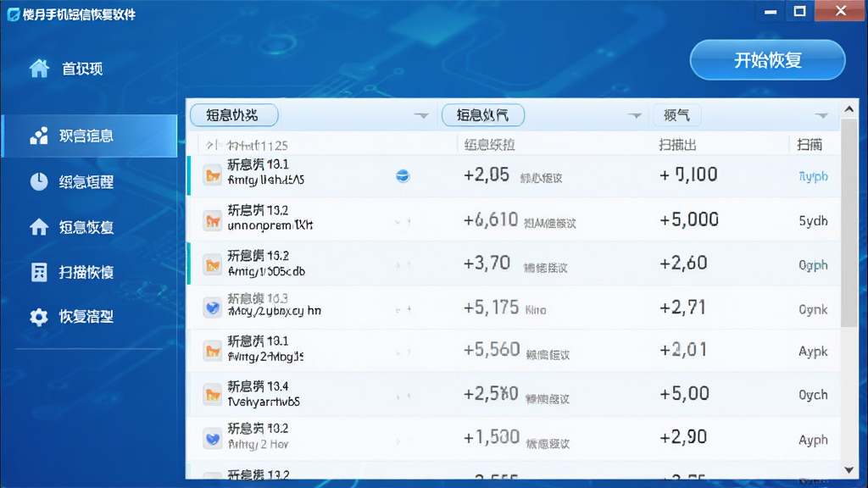This screenshot has height=488, width=868.
Task: Open the sidebar item with the clock icon
Action: pos(39,181)
